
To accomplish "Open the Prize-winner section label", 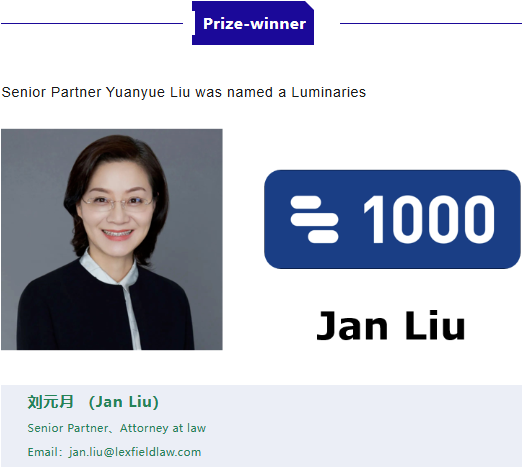I will 253,23.
